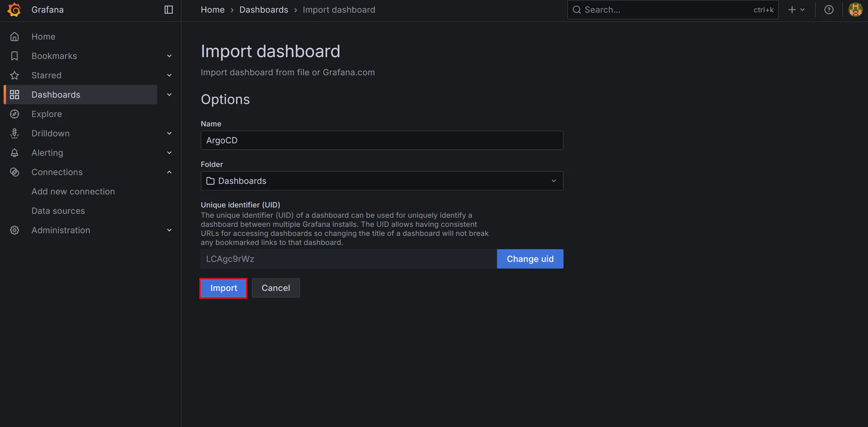Click the Alerting bell icon
This screenshot has width=868, height=427.
(14, 153)
